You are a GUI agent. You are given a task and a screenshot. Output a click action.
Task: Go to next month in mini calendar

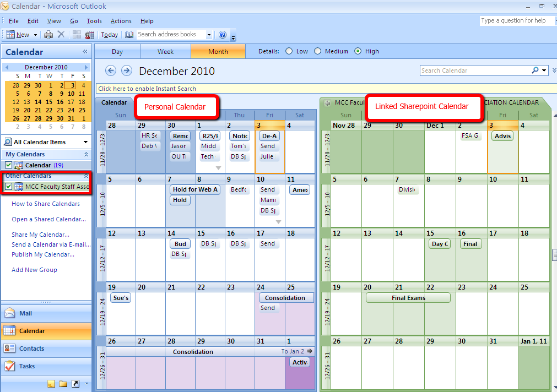85,67
